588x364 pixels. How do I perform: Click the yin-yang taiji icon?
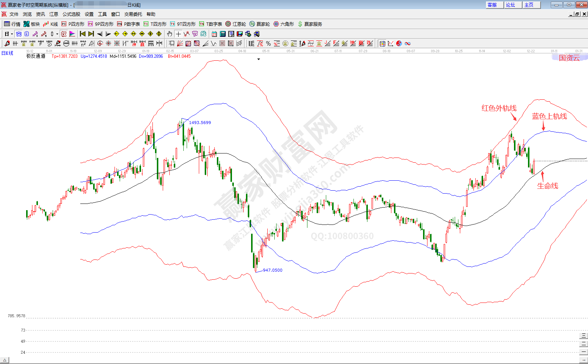[x=399, y=43]
